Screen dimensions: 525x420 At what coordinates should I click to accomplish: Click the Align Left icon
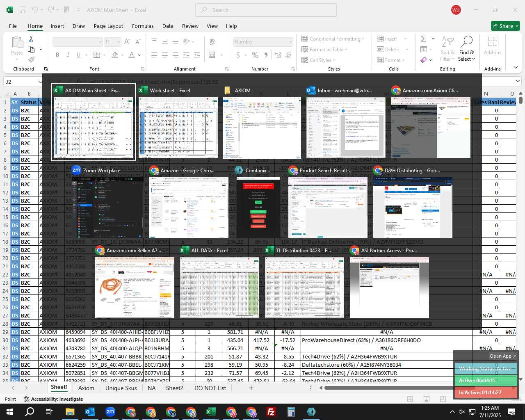154,55
